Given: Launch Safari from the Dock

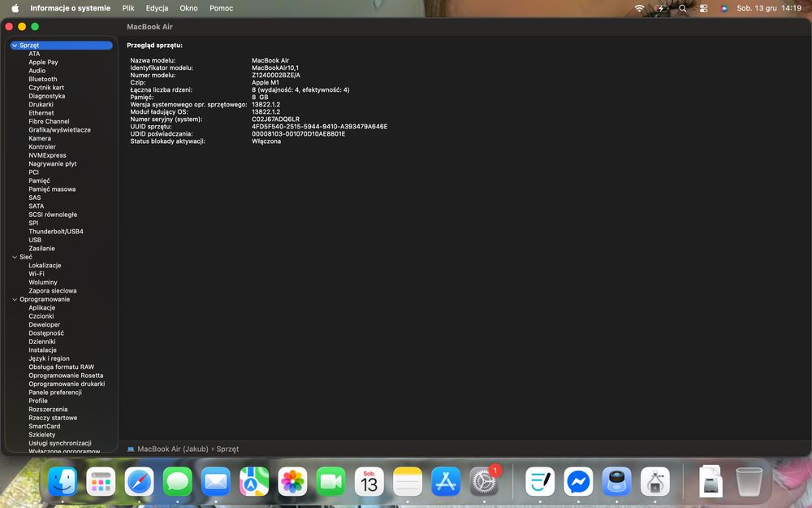Looking at the screenshot, I should point(140,481).
